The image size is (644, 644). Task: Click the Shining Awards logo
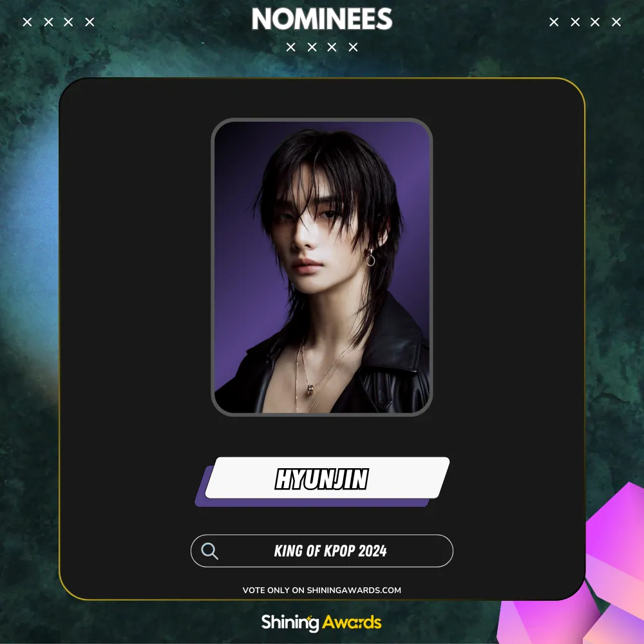pyautogui.click(x=321, y=623)
